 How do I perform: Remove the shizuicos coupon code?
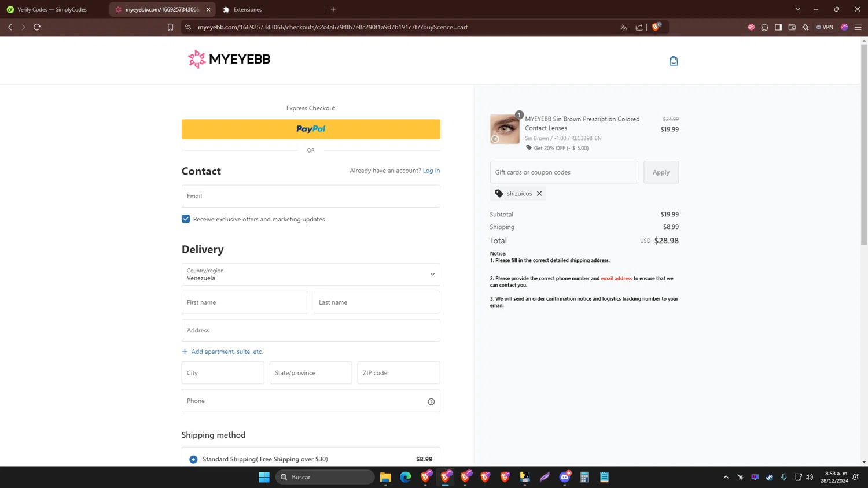(539, 194)
